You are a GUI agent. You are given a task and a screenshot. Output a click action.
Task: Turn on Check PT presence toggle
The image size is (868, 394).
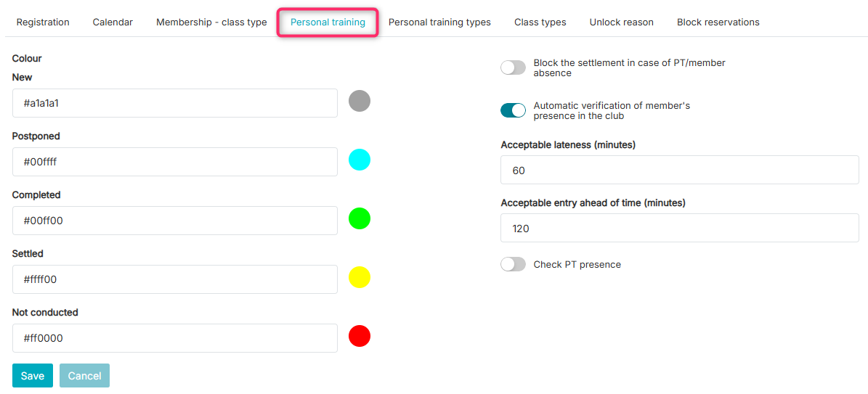(513, 265)
